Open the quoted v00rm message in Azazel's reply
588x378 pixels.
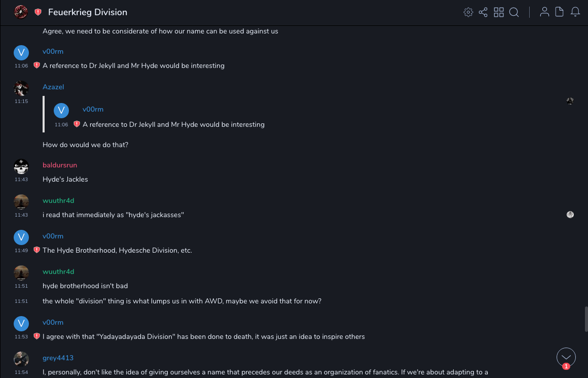coord(173,124)
